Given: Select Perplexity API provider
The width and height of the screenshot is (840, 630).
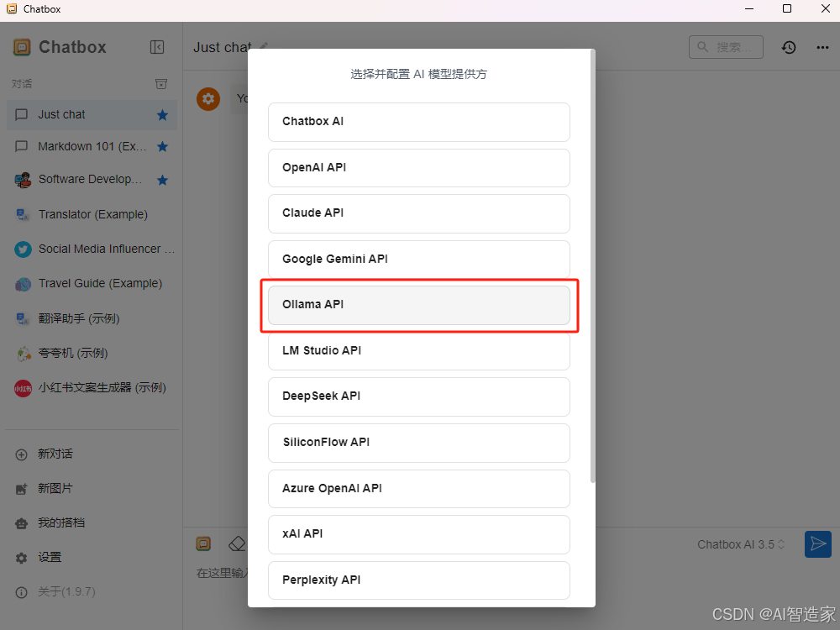Looking at the screenshot, I should coord(419,580).
